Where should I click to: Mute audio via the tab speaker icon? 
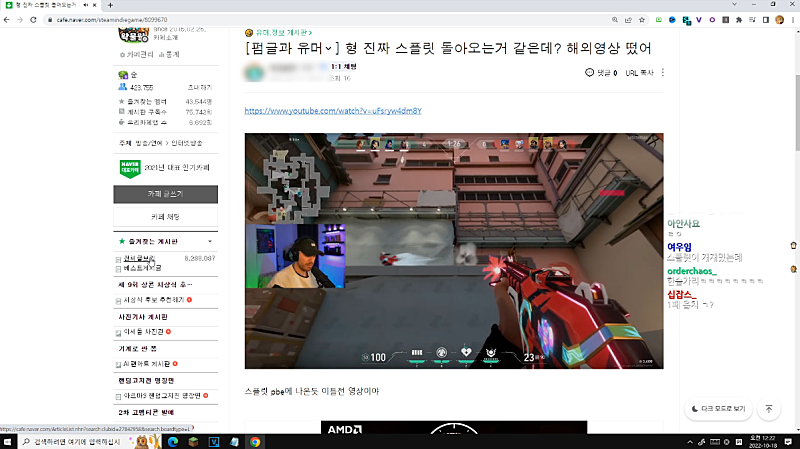point(85,5)
